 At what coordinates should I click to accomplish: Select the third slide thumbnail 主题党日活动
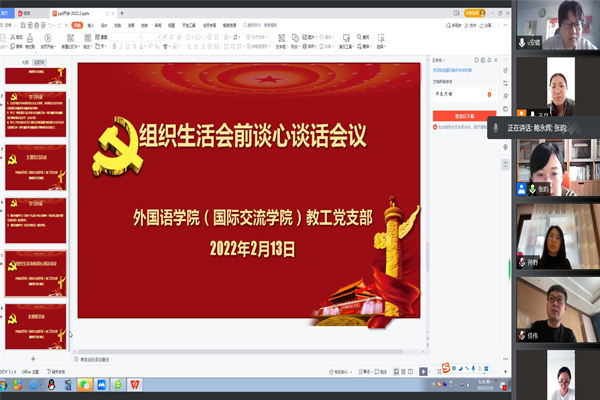[36, 167]
